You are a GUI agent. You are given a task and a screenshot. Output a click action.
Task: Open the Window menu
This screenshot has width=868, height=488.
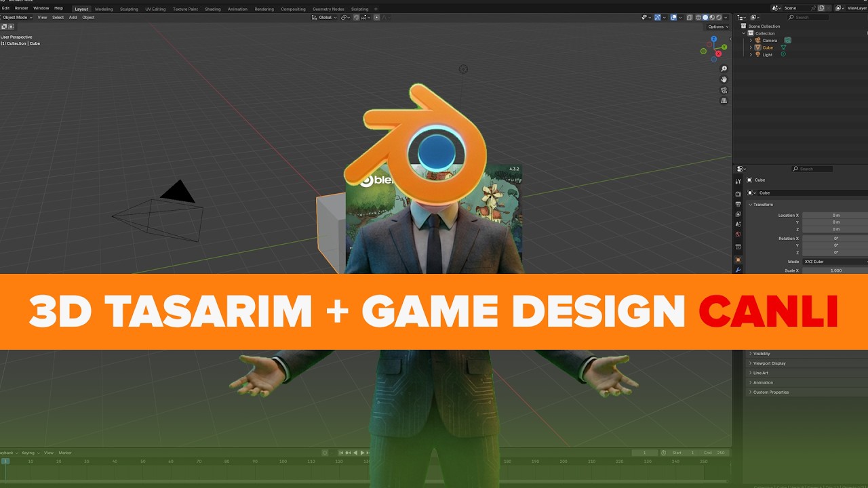point(41,8)
